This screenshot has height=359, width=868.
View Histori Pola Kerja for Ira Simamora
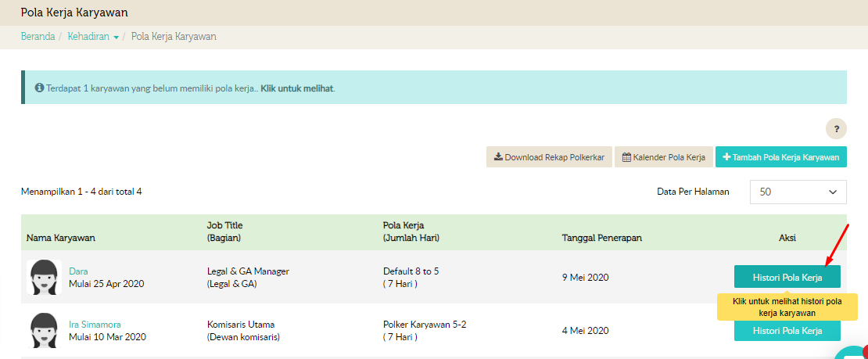tap(787, 331)
